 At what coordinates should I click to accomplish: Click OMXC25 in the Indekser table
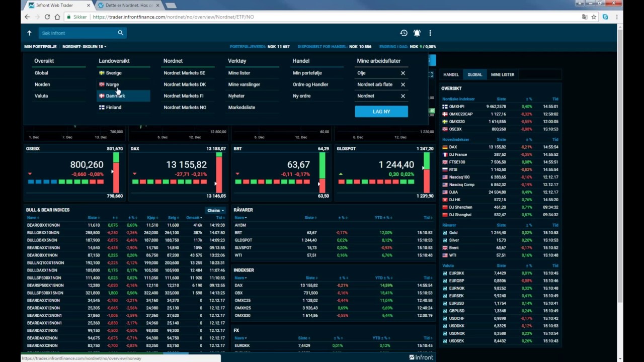click(243, 300)
